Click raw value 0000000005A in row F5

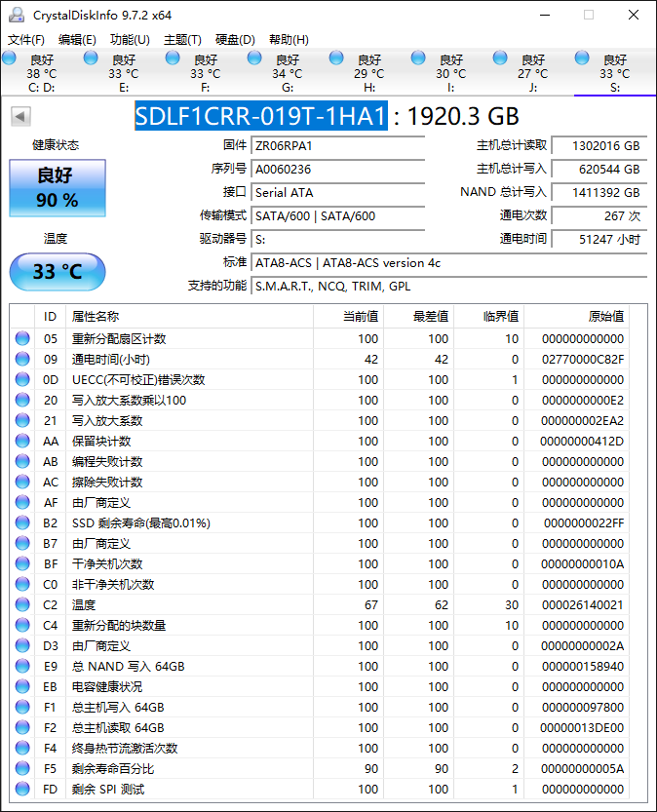pos(583,769)
